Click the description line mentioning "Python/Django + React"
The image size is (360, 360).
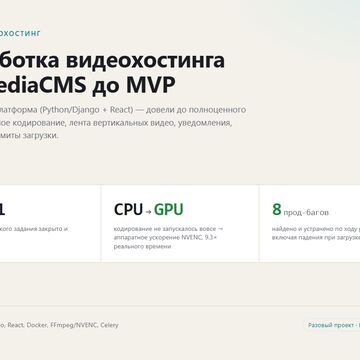[123, 110]
